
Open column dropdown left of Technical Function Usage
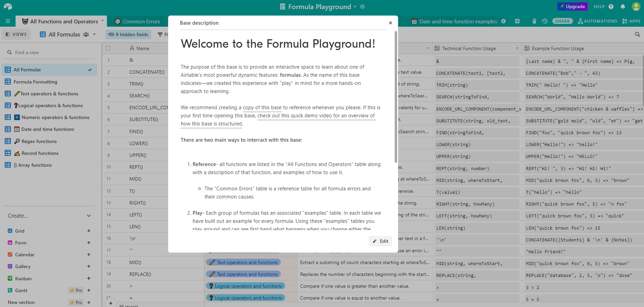tap(428, 48)
